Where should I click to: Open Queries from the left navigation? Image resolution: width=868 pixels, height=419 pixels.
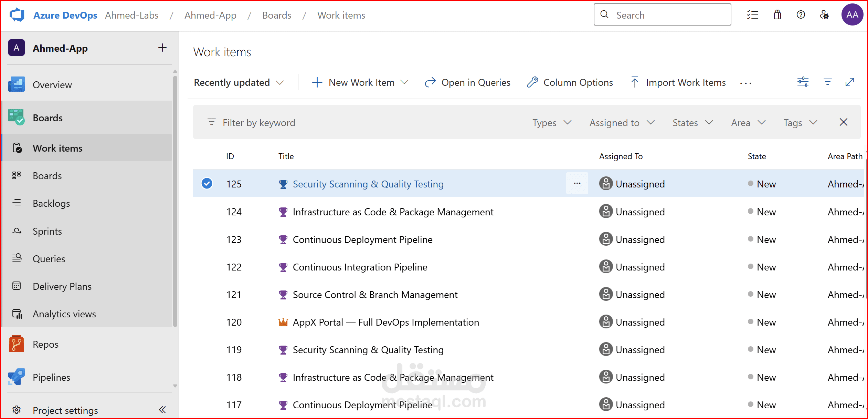pyautogui.click(x=49, y=258)
